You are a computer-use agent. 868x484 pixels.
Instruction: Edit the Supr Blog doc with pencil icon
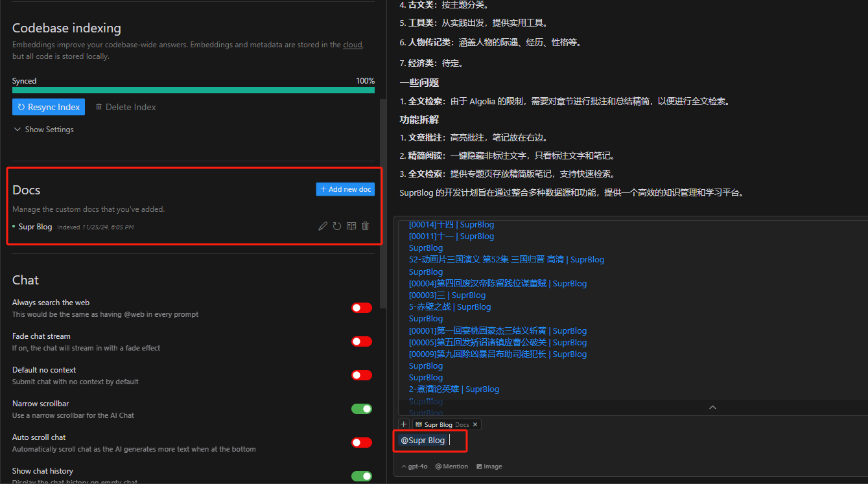click(x=323, y=226)
